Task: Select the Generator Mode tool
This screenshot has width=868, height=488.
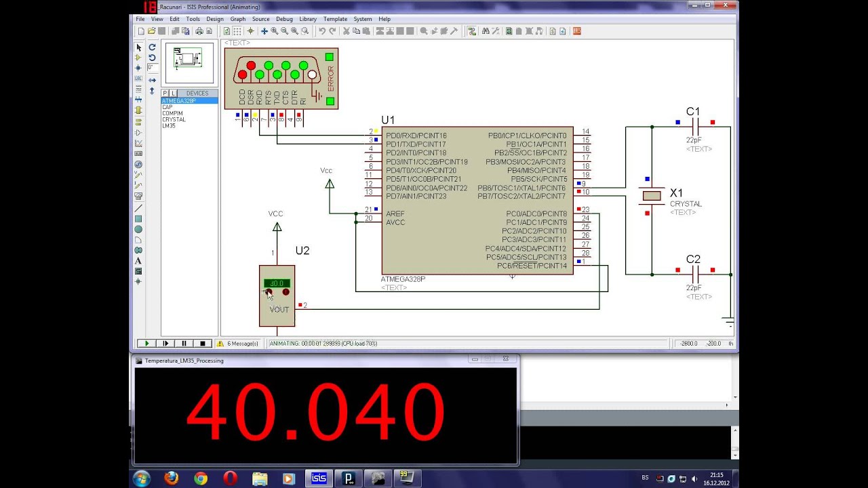Action: tap(138, 164)
